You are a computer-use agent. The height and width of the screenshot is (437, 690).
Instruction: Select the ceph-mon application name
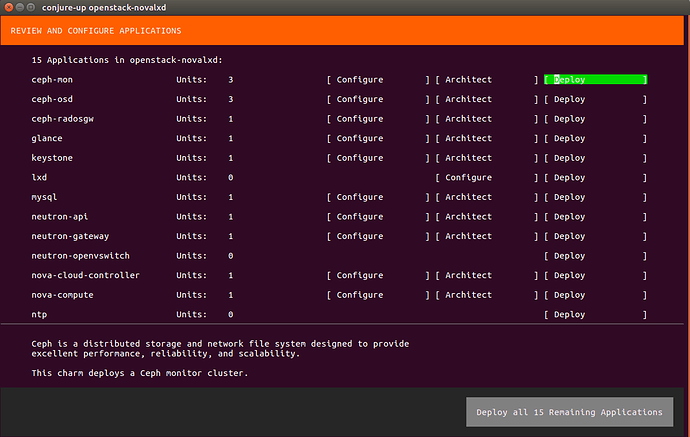click(52, 80)
